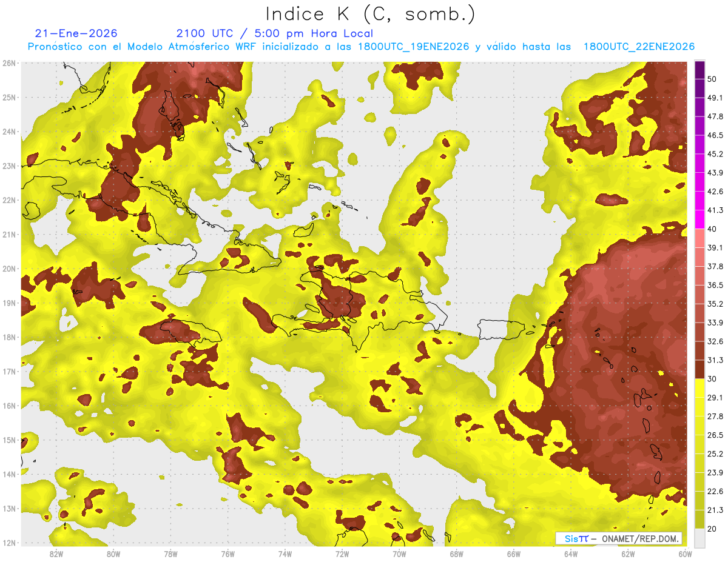The width and height of the screenshot is (728, 562).
Task: Click the colorbar value "46.5"
Action: (715, 135)
